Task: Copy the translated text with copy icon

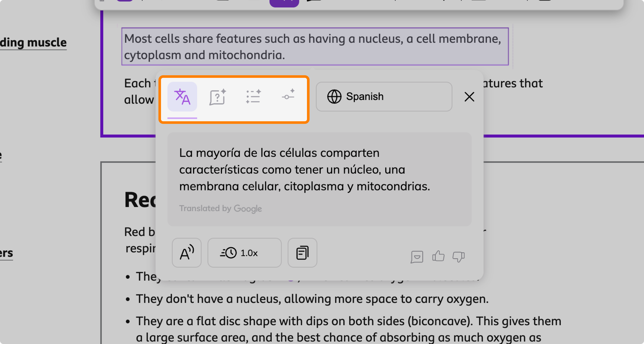Action: pos(302,253)
